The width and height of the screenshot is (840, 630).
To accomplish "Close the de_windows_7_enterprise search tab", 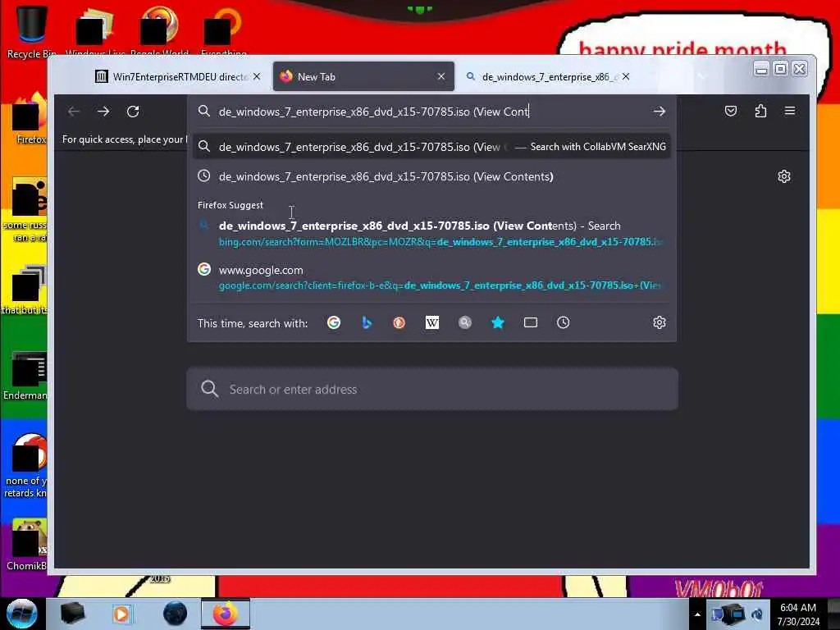I will click(626, 76).
